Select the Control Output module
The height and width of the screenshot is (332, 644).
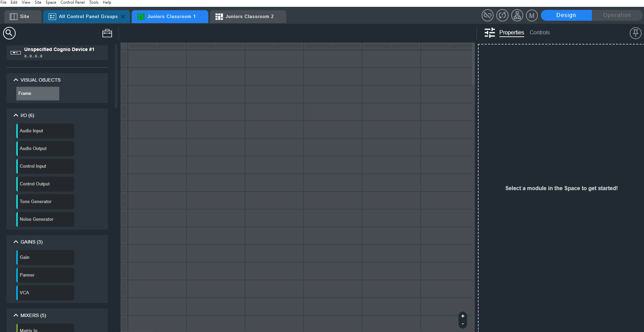[x=45, y=184]
